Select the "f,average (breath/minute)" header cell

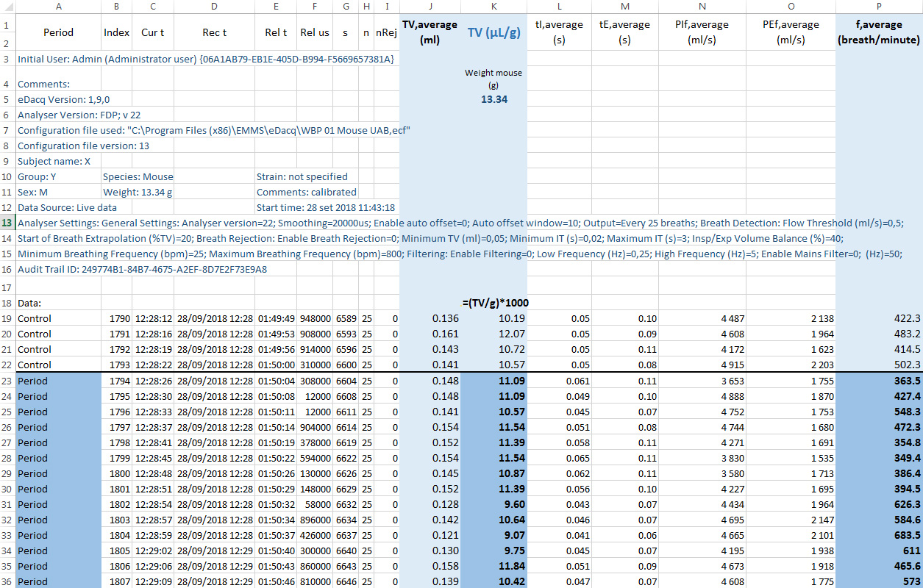[880, 32]
